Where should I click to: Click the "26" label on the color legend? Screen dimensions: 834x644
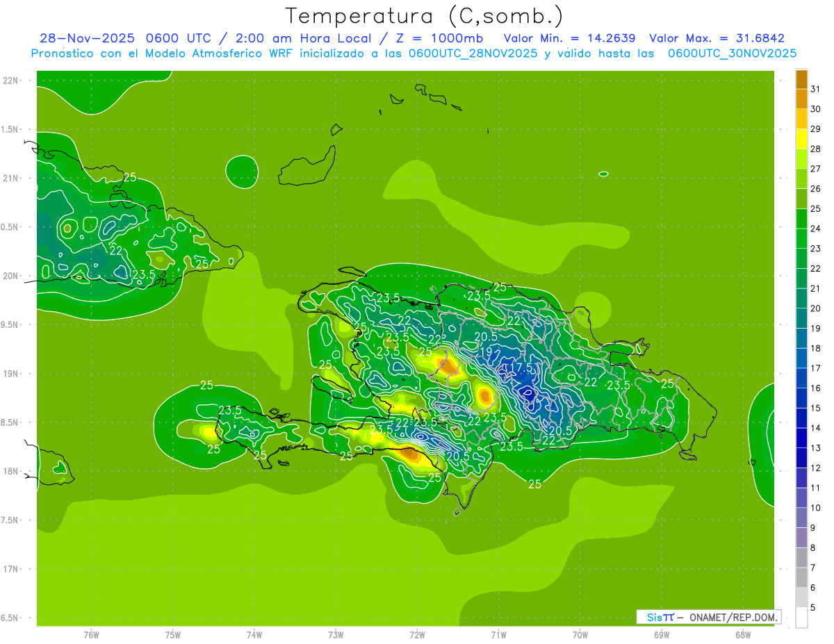[815, 189]
